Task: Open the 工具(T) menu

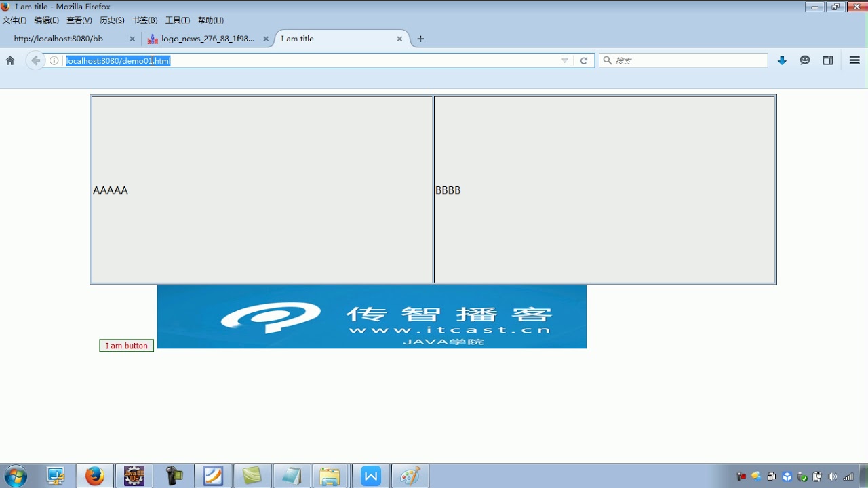Action: (x=178, y=20)
